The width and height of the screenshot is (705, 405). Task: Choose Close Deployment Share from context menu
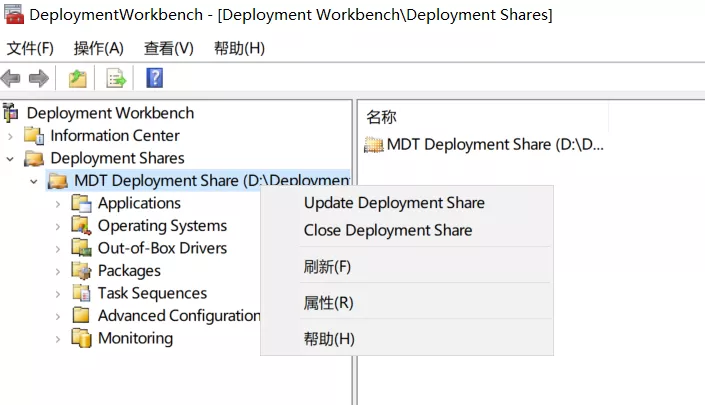(388, 231)
